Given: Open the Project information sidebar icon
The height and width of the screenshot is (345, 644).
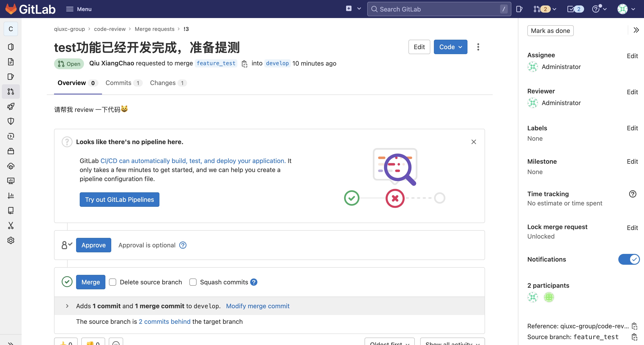Looking at the screenshot, I should (x=11, y=47).
